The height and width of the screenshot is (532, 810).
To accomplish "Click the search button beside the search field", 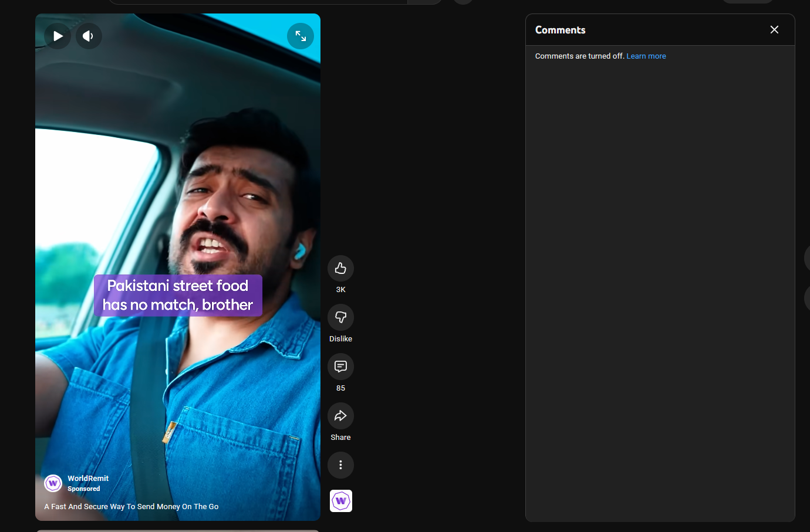I will (x=425, y=2).
